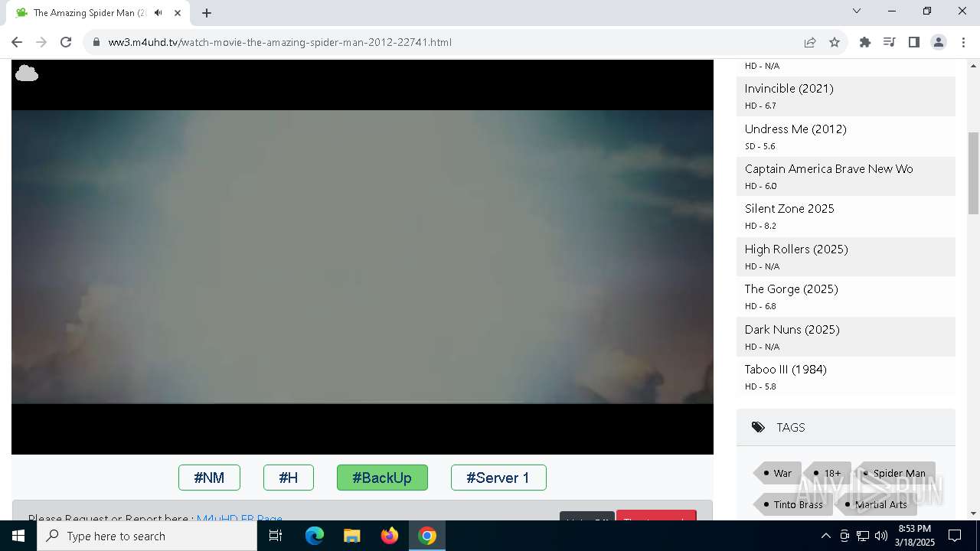Select the Spider Man tag
The height and width of the screenshot is (551, 980).
point(896,473)
